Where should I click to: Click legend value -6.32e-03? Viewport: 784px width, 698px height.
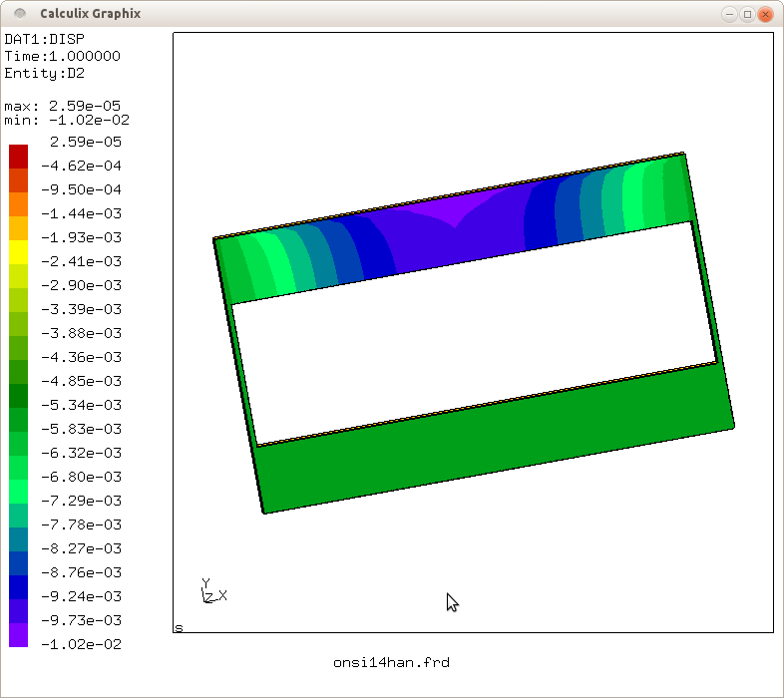tap(81, 453)
